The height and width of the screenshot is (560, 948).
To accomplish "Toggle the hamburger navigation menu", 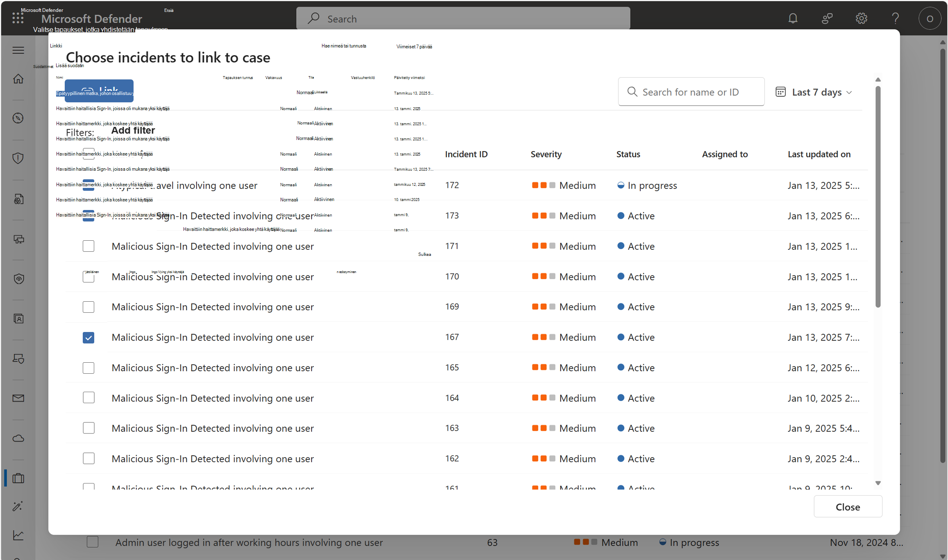I will (18, 50).
